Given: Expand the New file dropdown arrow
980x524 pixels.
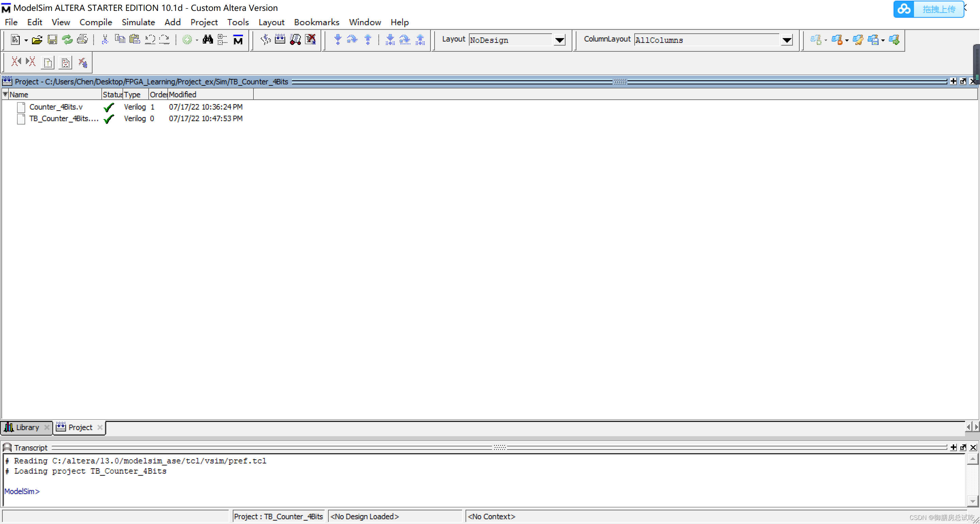Looking at the screenshot, I should point(26,40).
